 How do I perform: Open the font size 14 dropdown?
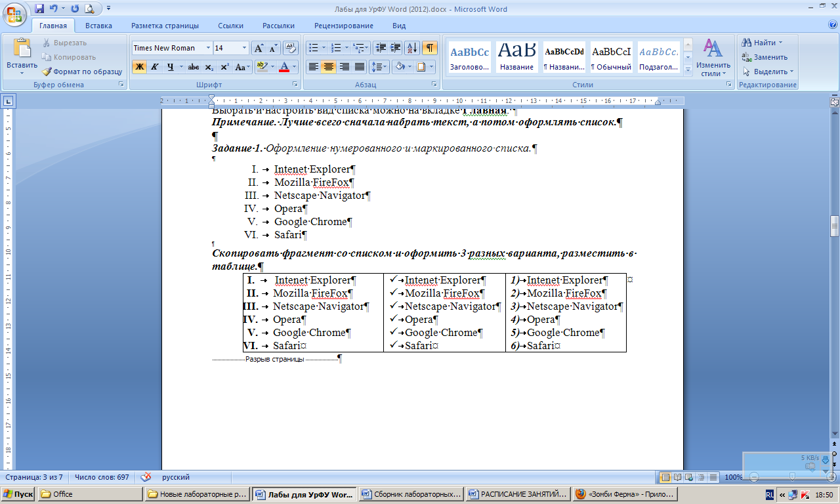(245, 48)
